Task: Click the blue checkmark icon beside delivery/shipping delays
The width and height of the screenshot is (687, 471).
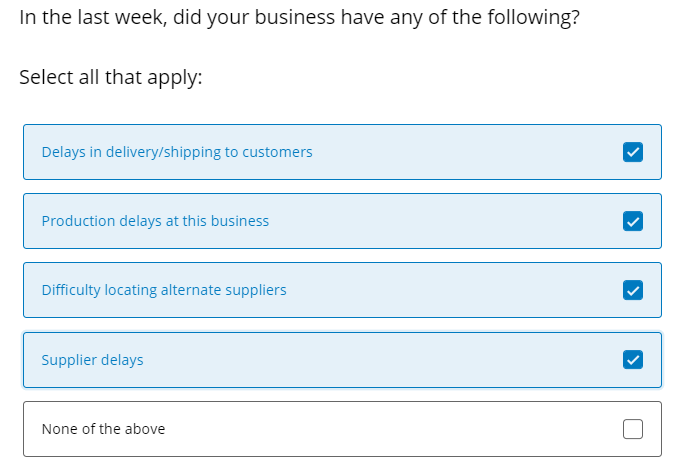Action: click(633, 152)
